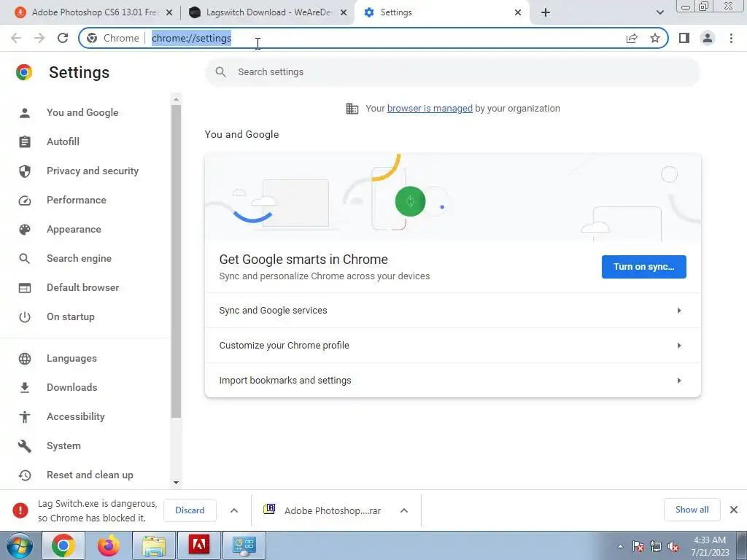Click the On startup power icon
Image resolution: width=747 pixels, height=560 pixels.
tap(25, 317)
